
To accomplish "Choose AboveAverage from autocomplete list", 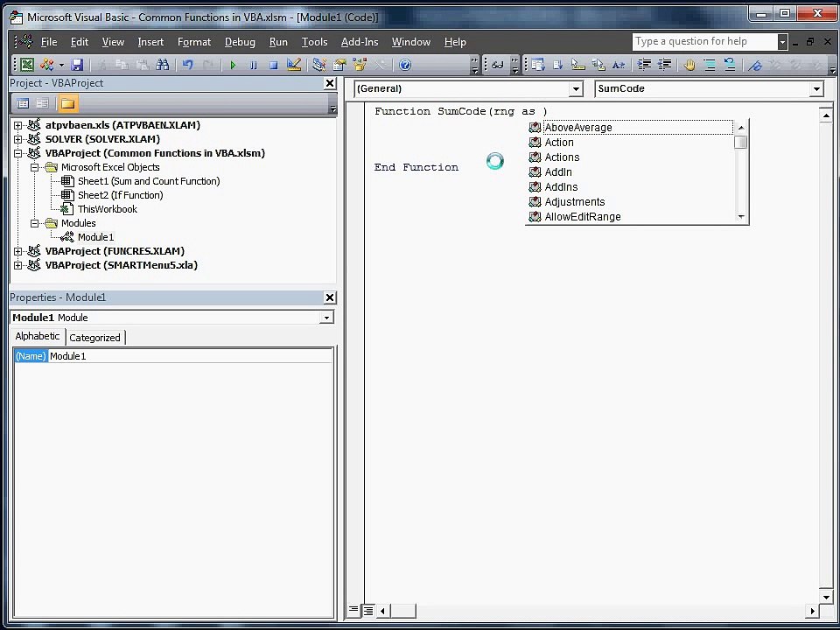I will click(631, 128).
